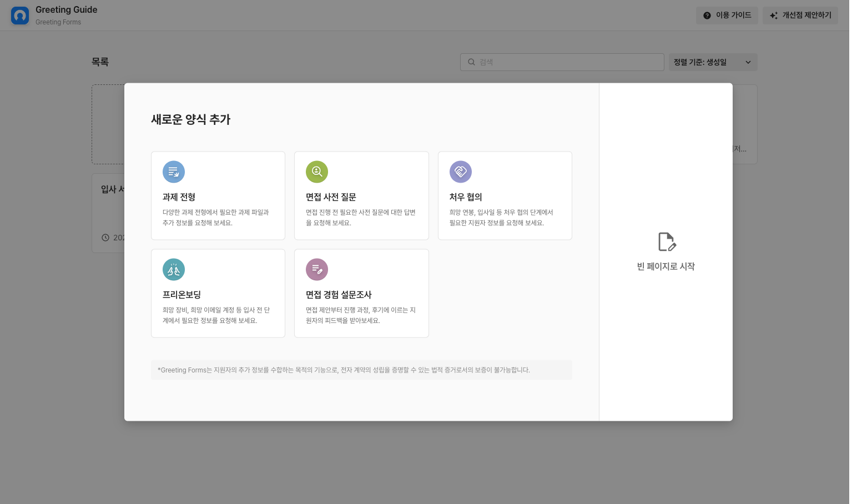Choose the 과제 전형 template card
The width and height of the screenshot is (857, 504).
click(218, 195)
